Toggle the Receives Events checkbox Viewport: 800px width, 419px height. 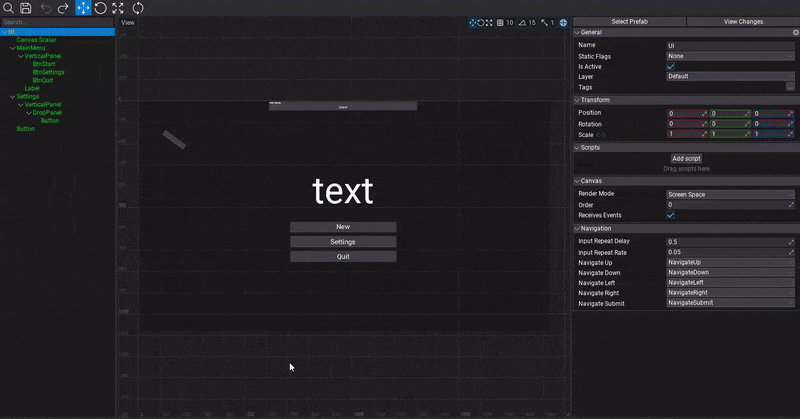(x=671, y=215)
